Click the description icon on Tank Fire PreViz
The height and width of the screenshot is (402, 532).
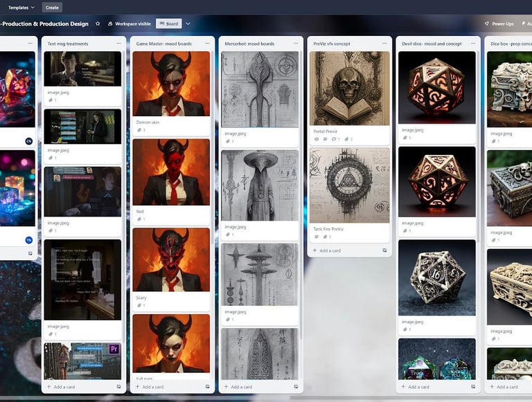tap(316, 237)
